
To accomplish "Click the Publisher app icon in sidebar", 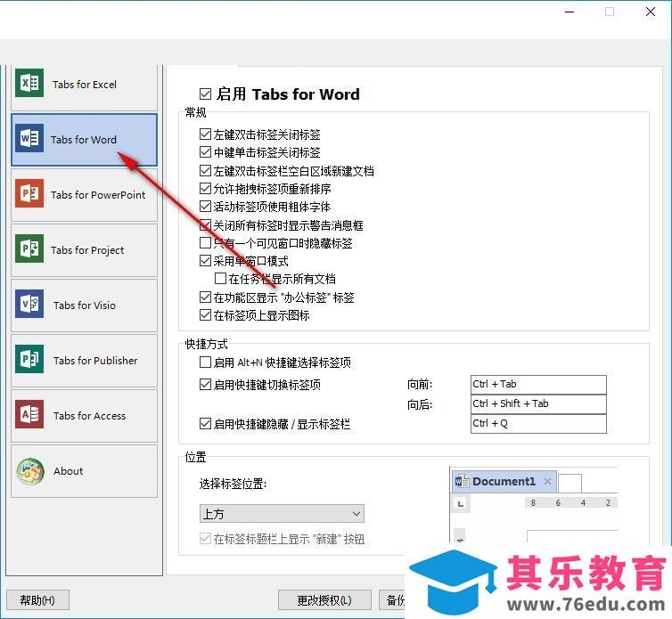I will coord(29,360).
